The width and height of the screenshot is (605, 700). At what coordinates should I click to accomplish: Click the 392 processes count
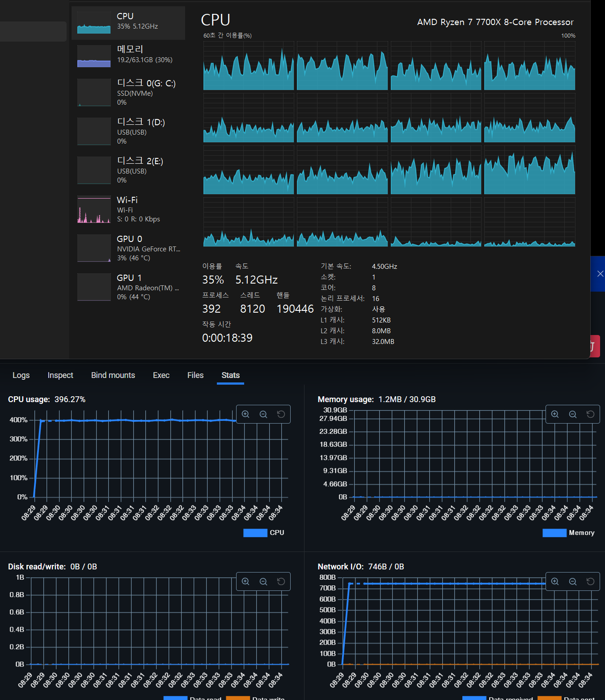(x=212, y=309)
